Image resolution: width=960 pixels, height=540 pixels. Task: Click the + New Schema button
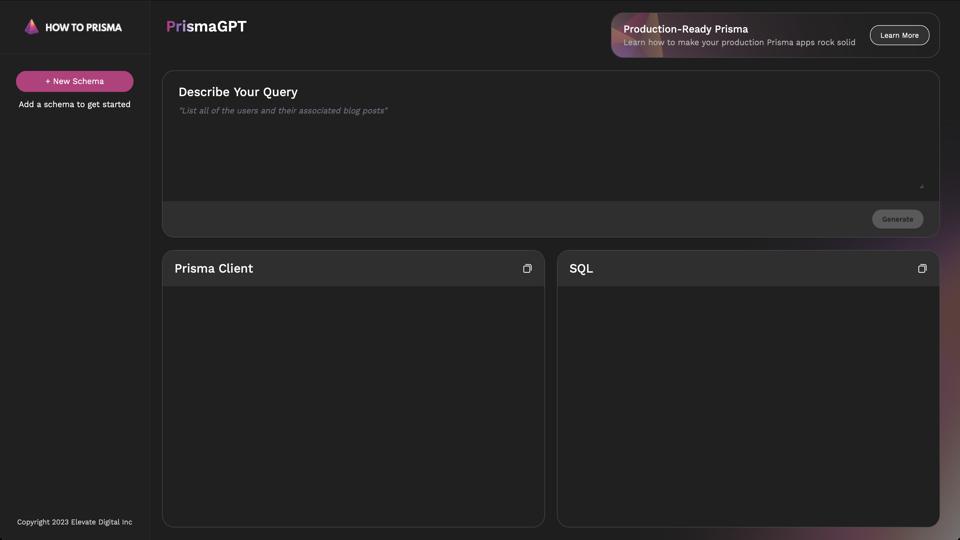pyautogui.click(x=74, y=81)
